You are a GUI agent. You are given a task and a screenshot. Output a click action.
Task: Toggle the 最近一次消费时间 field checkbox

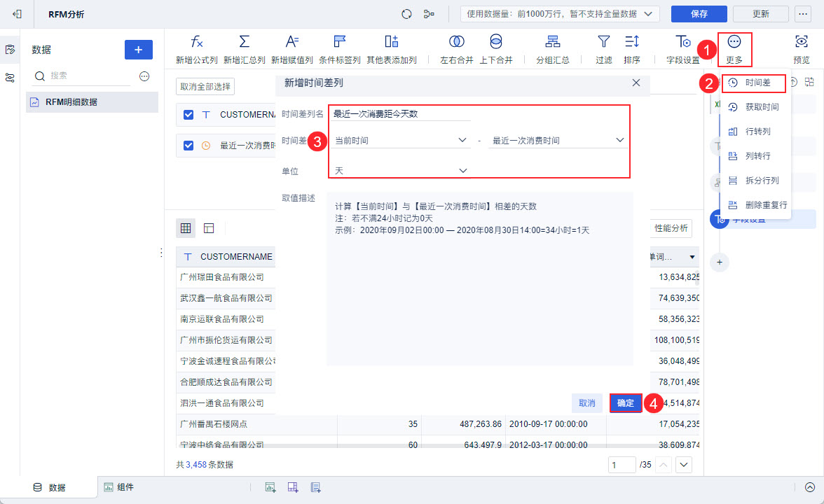188,146
